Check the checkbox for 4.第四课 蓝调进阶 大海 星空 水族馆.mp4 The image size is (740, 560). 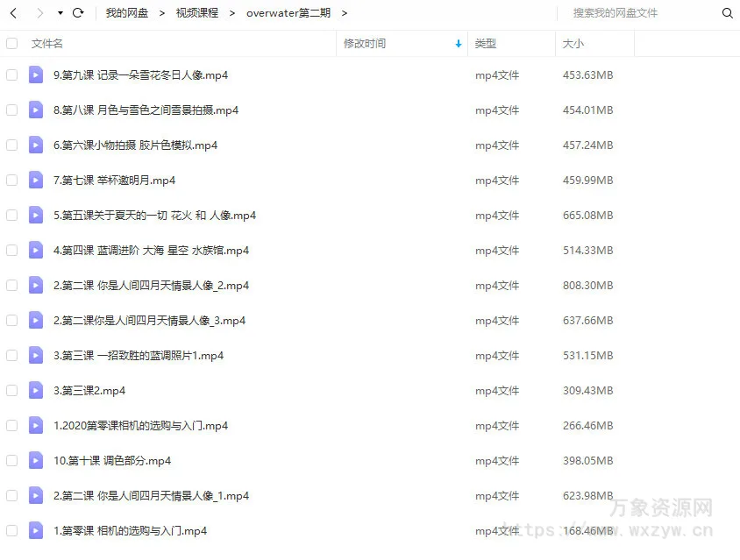click(11, 250)
